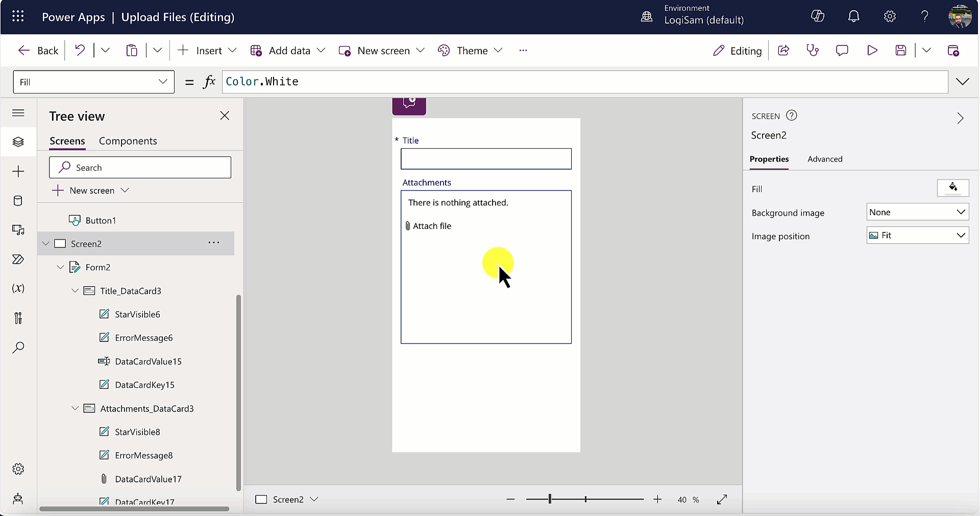Open the Tree view panel icon

18,142
